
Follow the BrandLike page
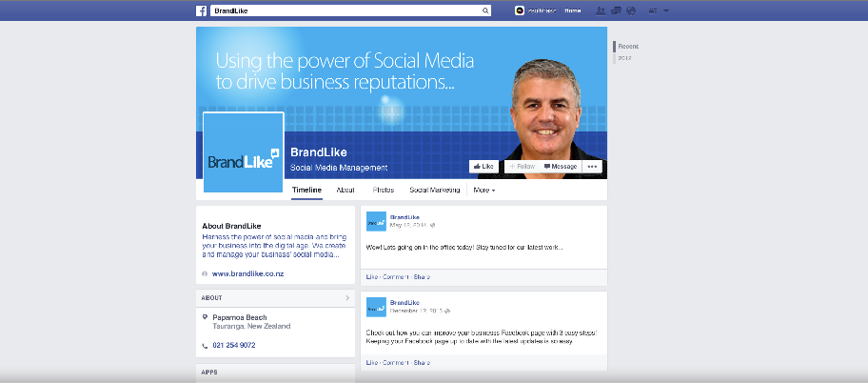(x=522, y=167)
